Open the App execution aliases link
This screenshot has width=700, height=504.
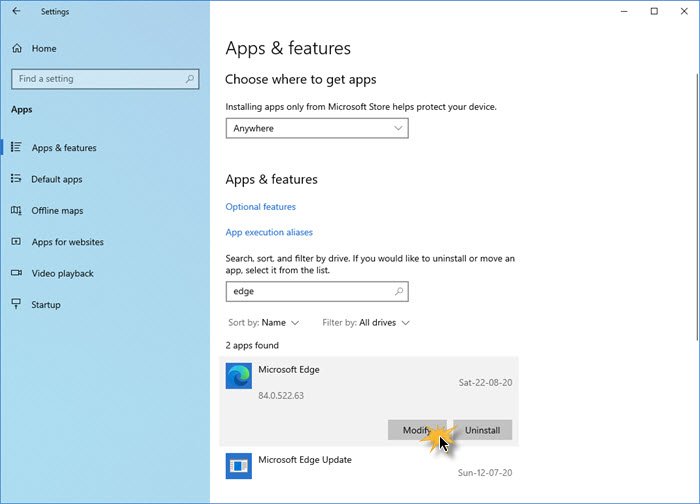tap(269, 232)
